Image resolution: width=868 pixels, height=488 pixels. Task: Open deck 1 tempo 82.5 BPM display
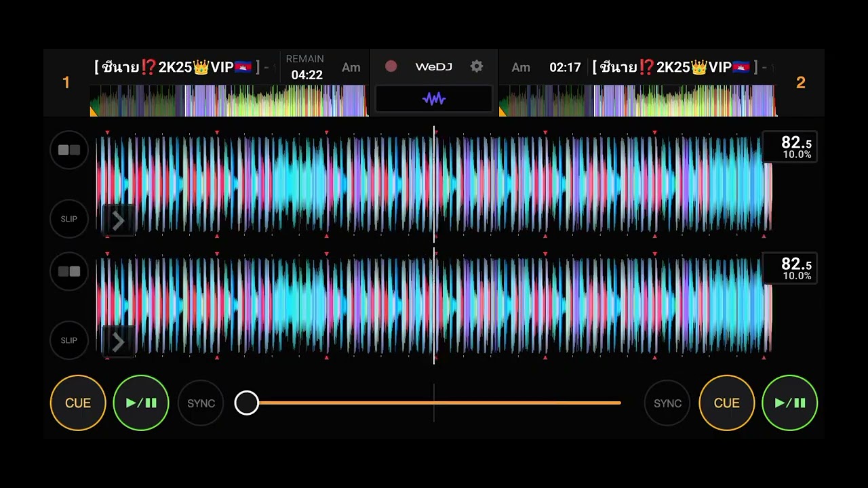[790, 147]
